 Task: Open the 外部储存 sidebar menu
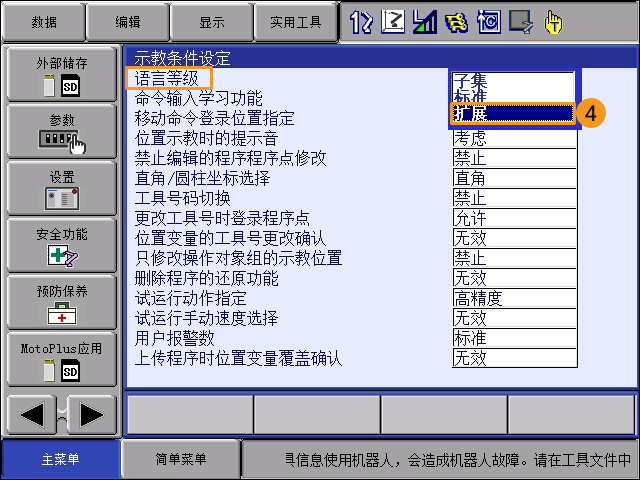[62, 74]
